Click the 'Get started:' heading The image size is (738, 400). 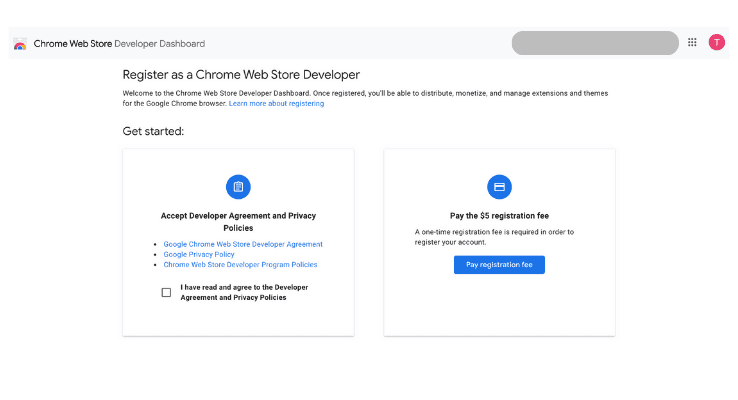click(x=153, y=131)
